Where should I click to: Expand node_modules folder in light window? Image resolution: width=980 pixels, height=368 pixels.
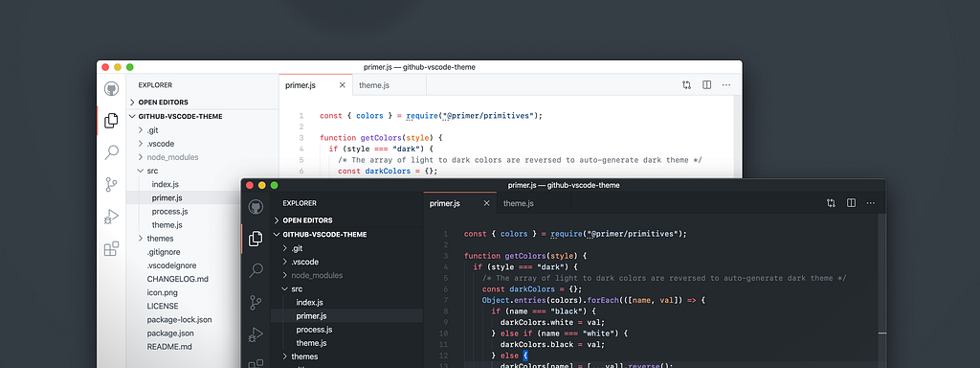tap(141, 157)
